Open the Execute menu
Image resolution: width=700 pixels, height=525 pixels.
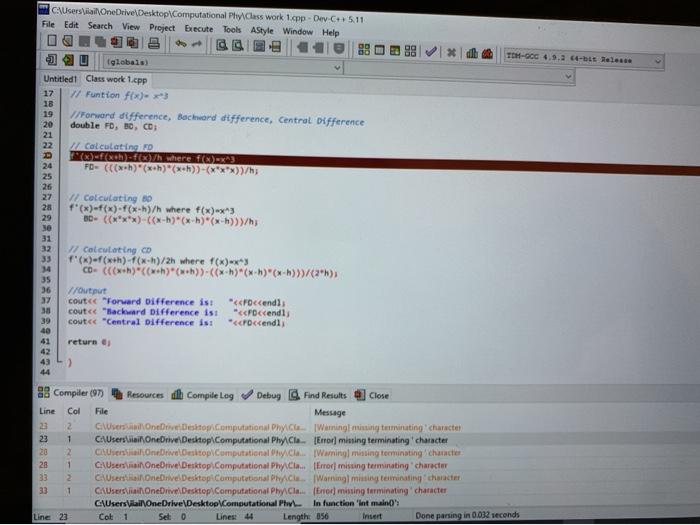tap(199, 29)
